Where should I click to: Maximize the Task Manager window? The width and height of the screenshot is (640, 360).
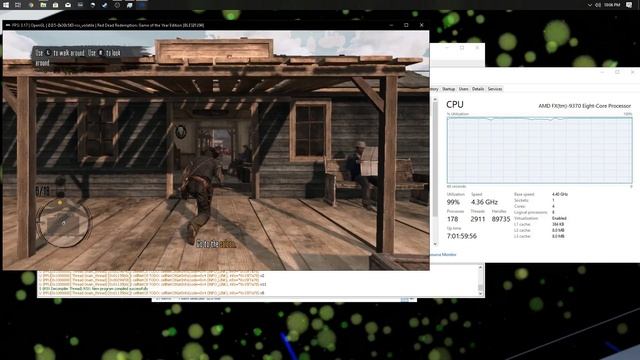[x=617, y=72]
